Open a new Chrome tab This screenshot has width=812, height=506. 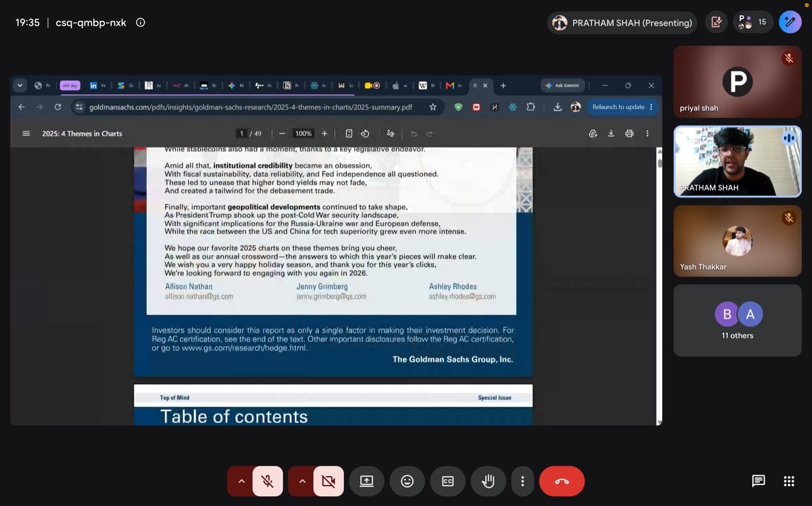point(503,85)
